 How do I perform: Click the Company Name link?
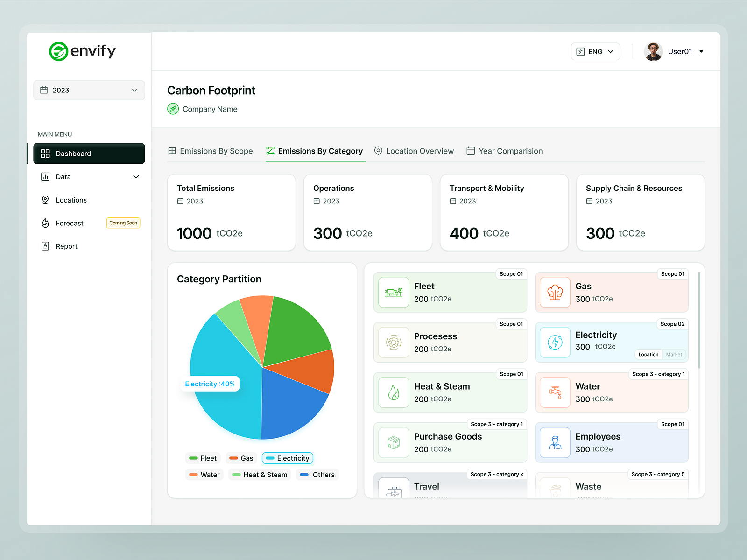click(210, 109)
